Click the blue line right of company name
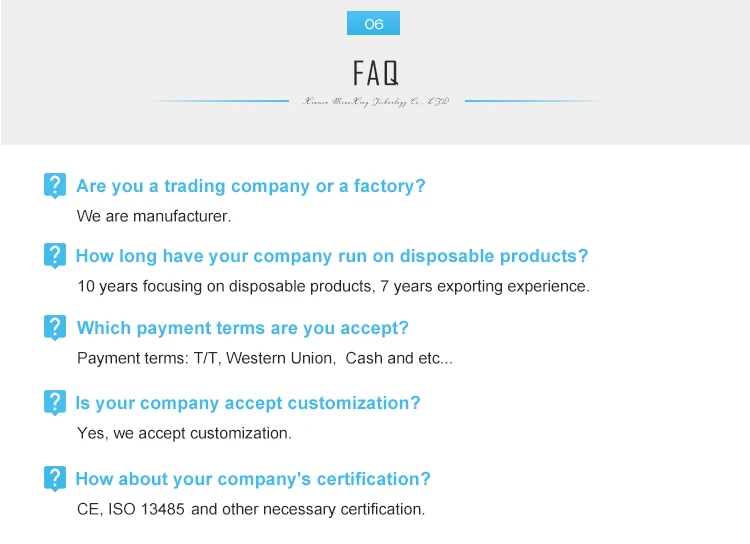Viewport: 750px width, 544px height. tap(532, 101)
